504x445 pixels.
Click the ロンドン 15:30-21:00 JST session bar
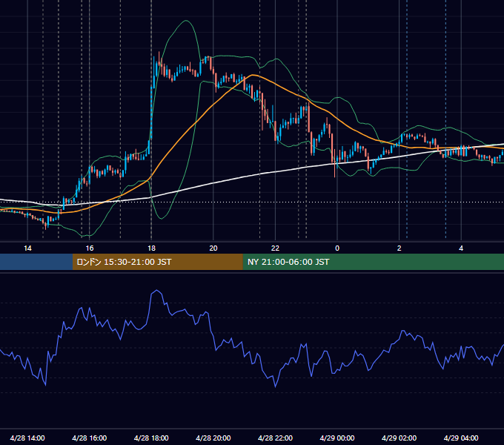coord(157,262)
